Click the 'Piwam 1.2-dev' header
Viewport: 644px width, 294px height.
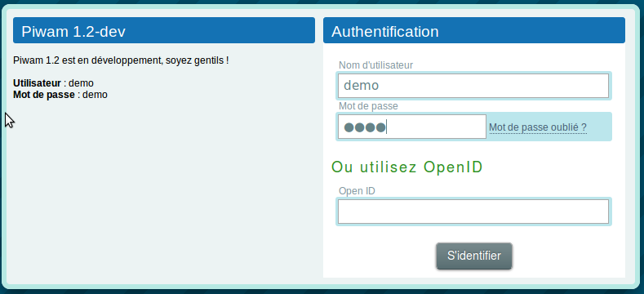pos(164,30)
